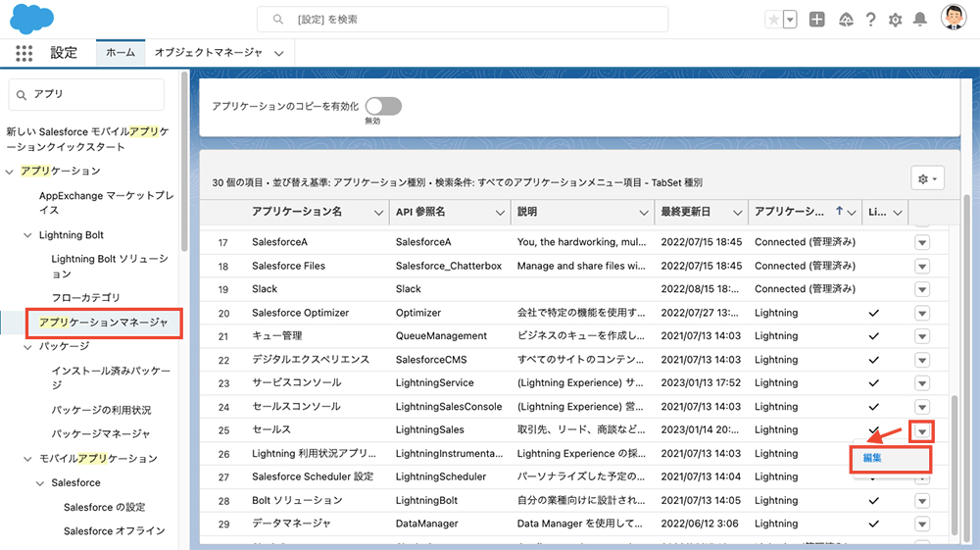Open row actions for Bolt ソリューション
980x550 pixels.
922,501
